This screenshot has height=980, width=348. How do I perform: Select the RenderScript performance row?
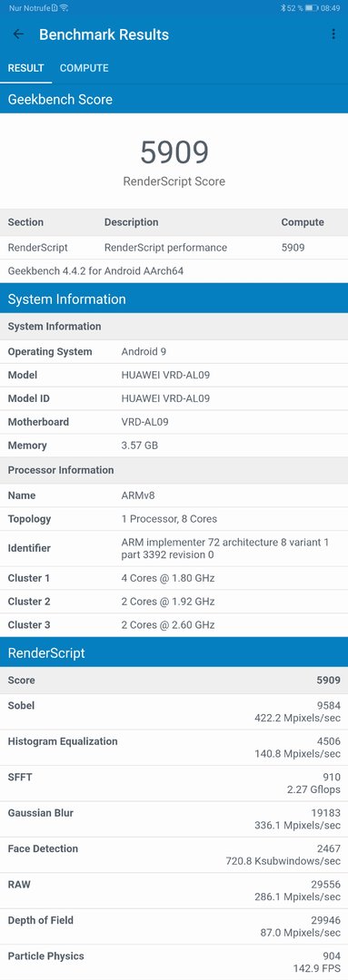(x=174, y=248)
